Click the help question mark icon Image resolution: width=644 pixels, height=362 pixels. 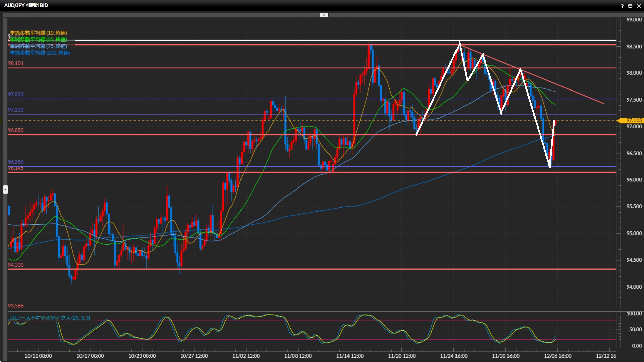[622, 6]
